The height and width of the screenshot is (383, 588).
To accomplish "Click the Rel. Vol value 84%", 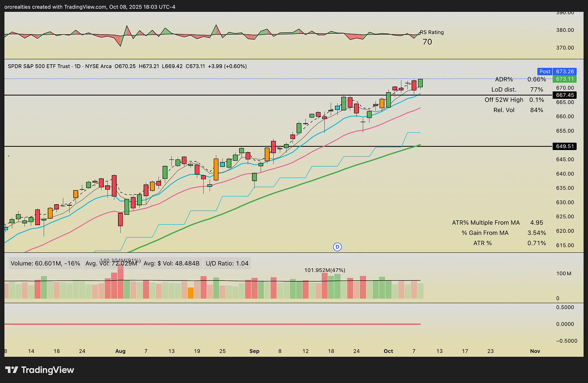I will pos(537,110).
